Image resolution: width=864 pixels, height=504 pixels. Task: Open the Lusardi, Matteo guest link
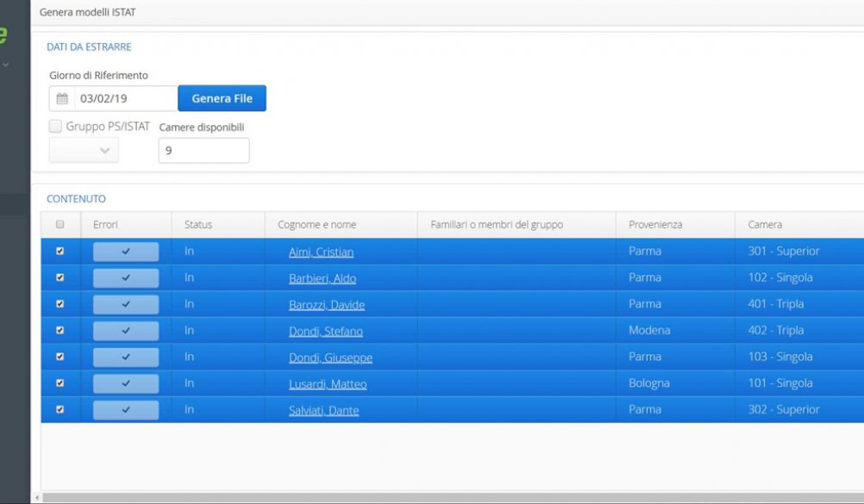pyautogui.click(x=328, y=384)
